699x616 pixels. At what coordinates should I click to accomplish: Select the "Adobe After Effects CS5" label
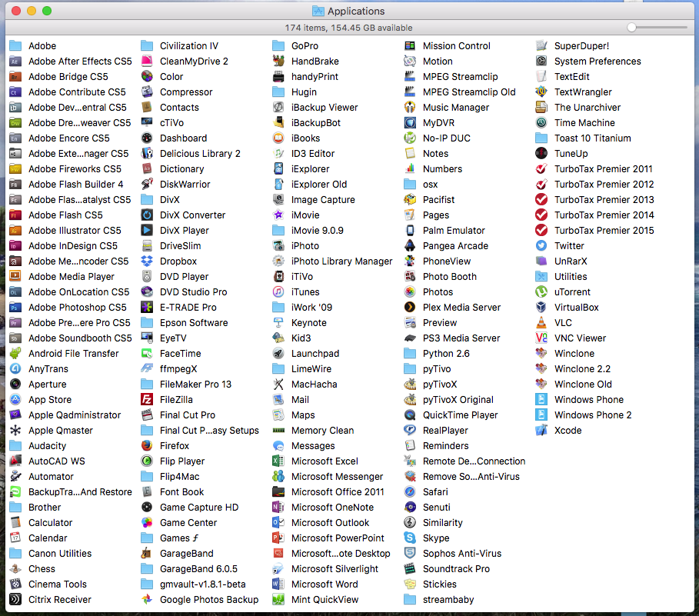coord(80,61)
